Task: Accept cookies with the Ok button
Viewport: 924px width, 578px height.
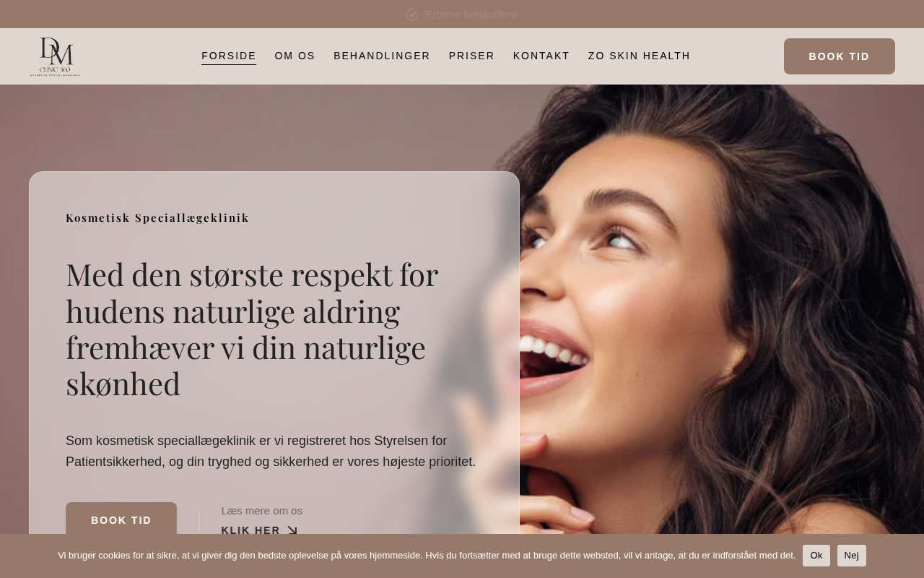Action: pos(816,556)
